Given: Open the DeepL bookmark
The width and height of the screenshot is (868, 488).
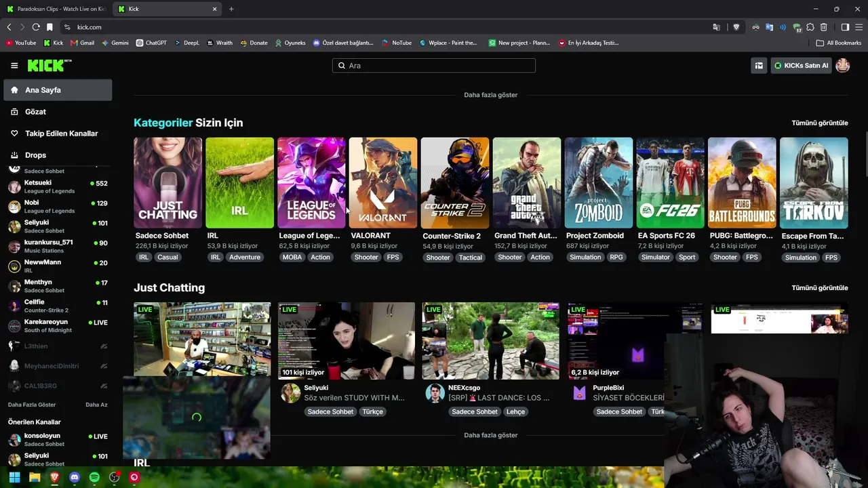Looking at the screenshot, I should coord(186,43).
